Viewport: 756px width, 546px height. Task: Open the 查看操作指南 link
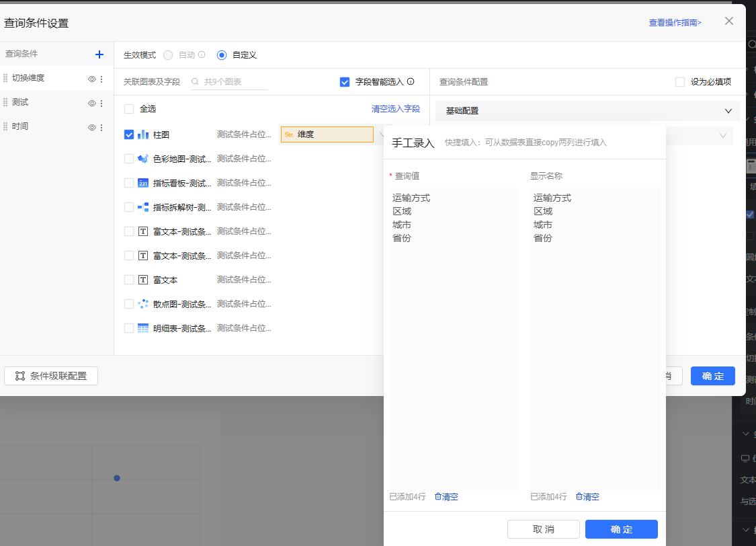pyautogui.click(x=675, y=23)
